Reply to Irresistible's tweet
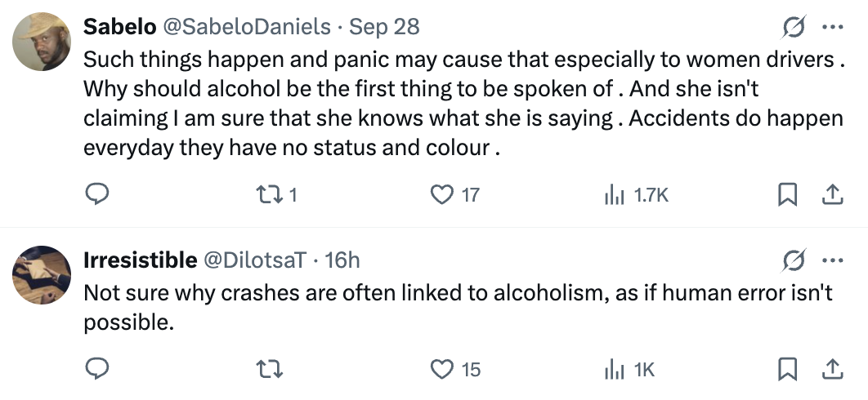 97,369
